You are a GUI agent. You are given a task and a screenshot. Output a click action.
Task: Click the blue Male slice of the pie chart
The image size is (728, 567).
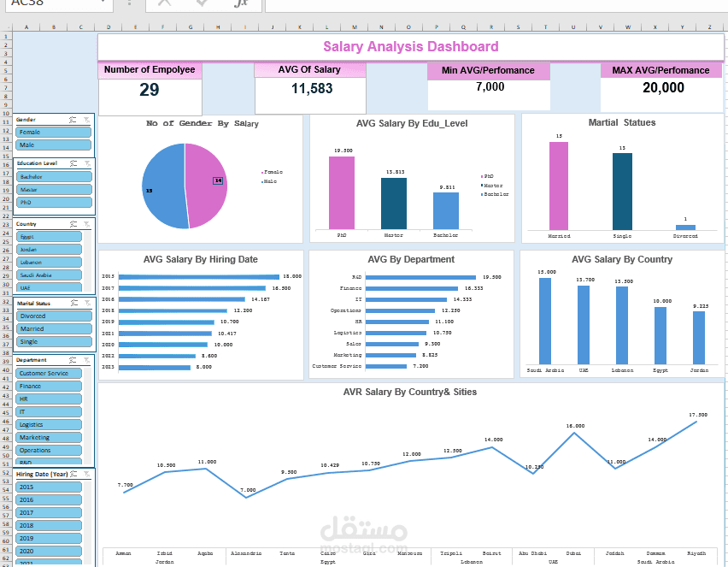click(x=163, y=186)
